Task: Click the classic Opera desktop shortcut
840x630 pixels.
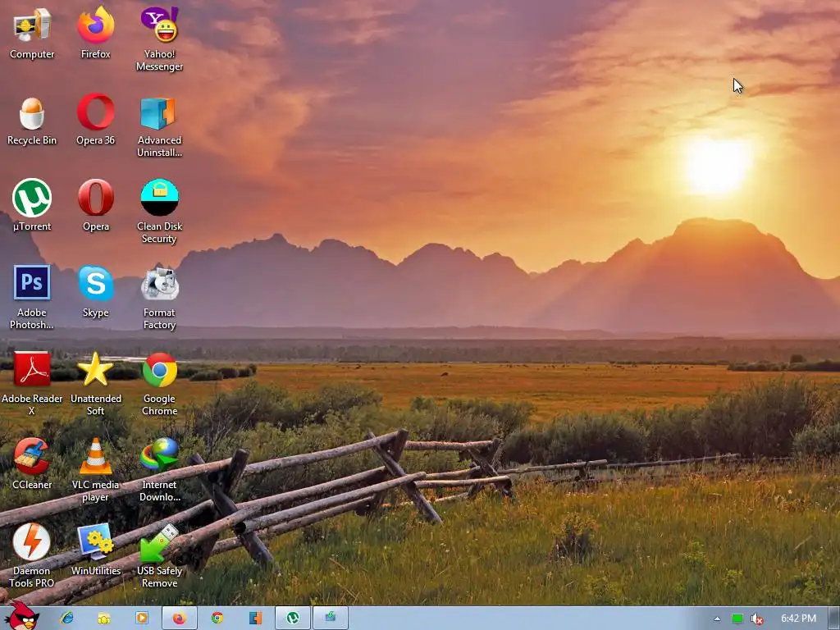Action: (x=95, y=206)
